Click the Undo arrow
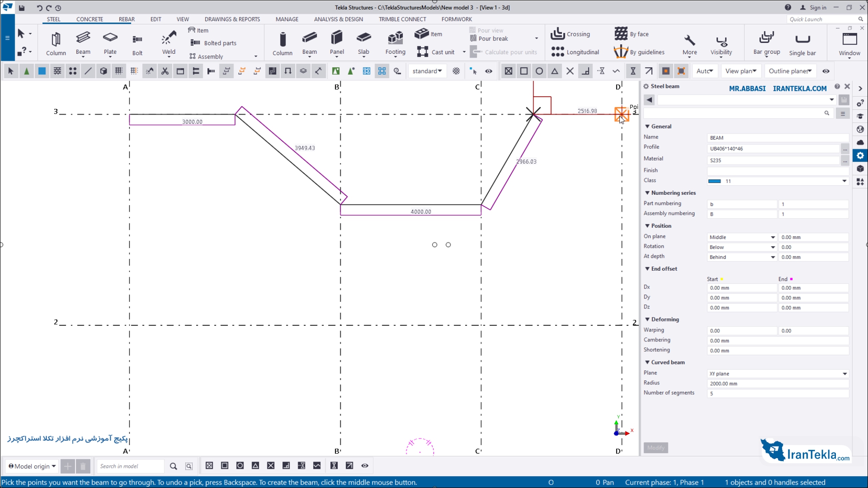 (x=39, y=8)
